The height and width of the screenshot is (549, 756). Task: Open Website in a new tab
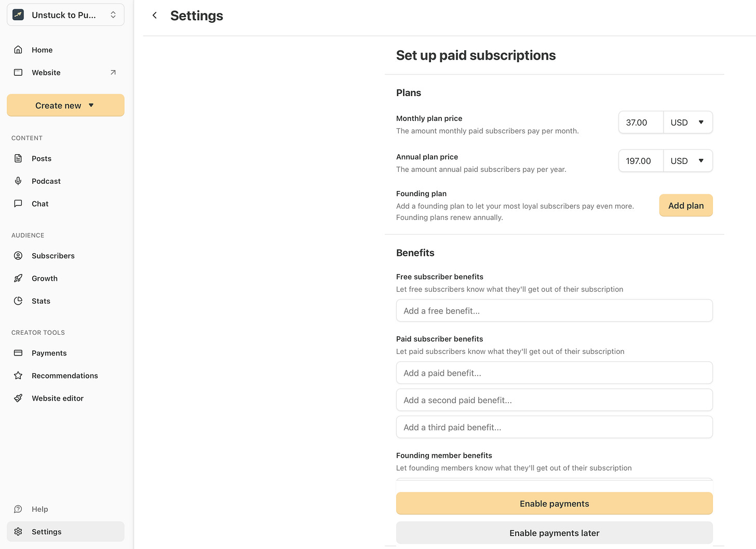(x=113, y=73)
